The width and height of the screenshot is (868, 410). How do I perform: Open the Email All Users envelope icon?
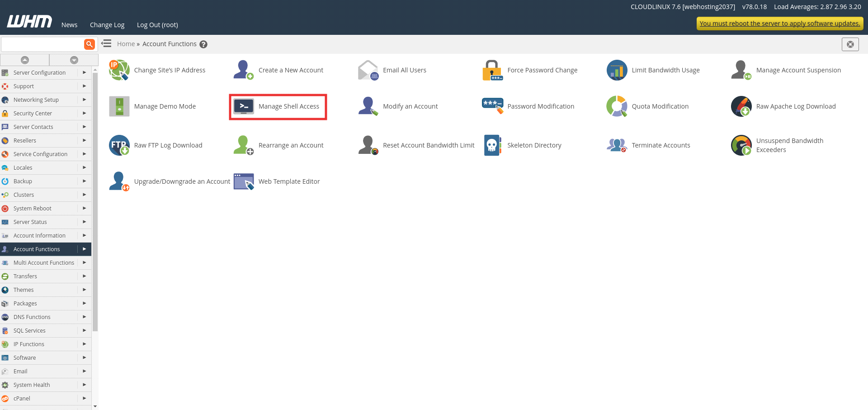point(368,70)
